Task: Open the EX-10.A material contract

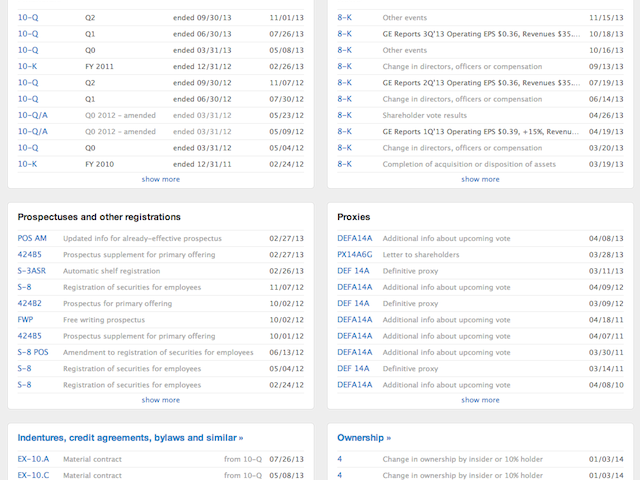Action: (x=33, y=459)
